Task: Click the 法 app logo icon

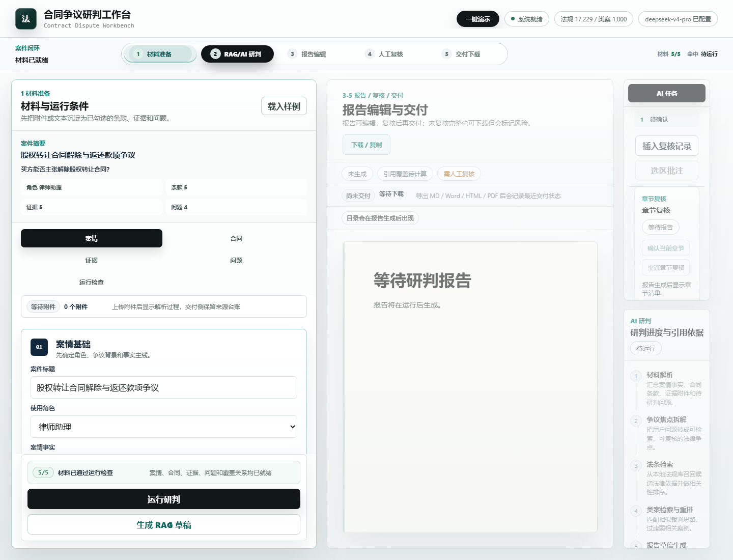Action: 26,19
